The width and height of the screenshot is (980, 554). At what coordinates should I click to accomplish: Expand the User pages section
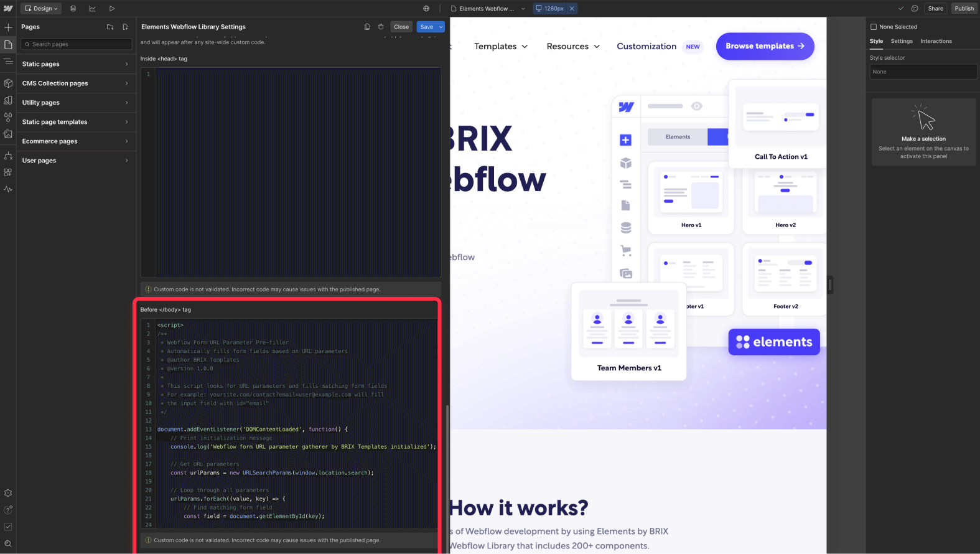click(75, 161)
